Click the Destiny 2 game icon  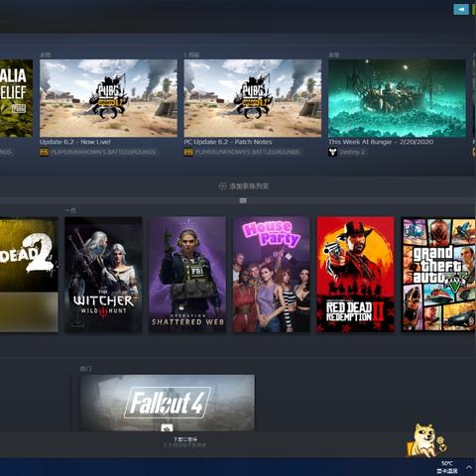(x=333, y=153)
